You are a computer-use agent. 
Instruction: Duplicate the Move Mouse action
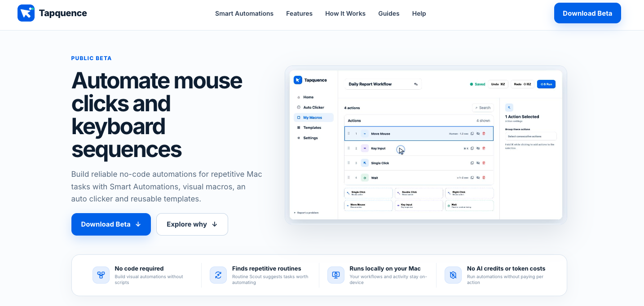tap(472, 134)
